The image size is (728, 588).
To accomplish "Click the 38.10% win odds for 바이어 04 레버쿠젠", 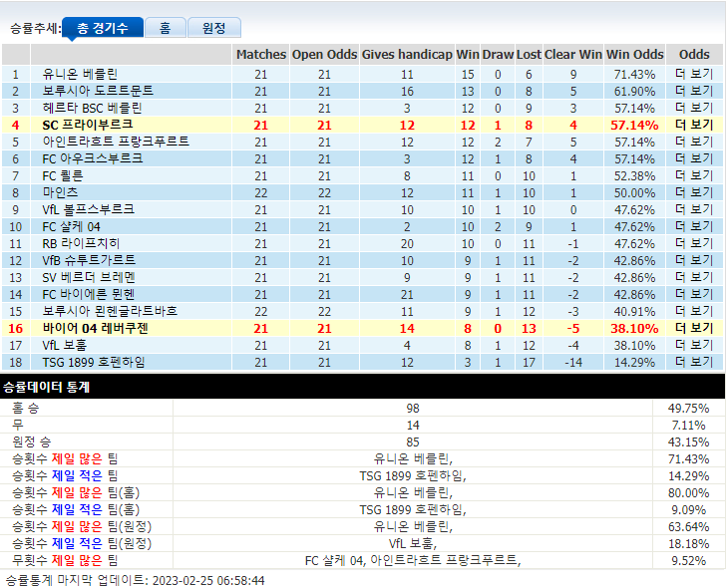I will click(x=634, y=329).
